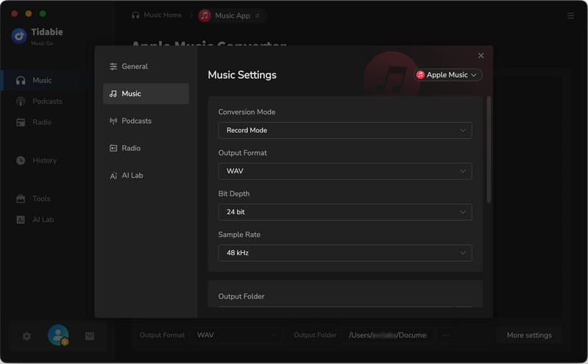
Task: Select the Music settings tab
Action: point(146,93)
